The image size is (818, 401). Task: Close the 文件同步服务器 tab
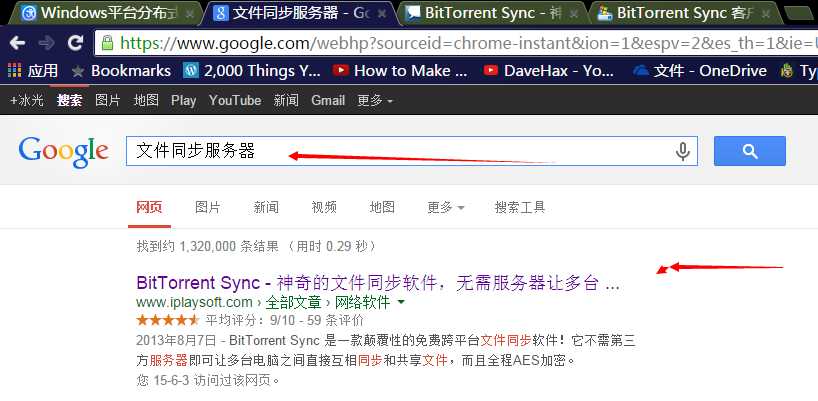(382, 14)
